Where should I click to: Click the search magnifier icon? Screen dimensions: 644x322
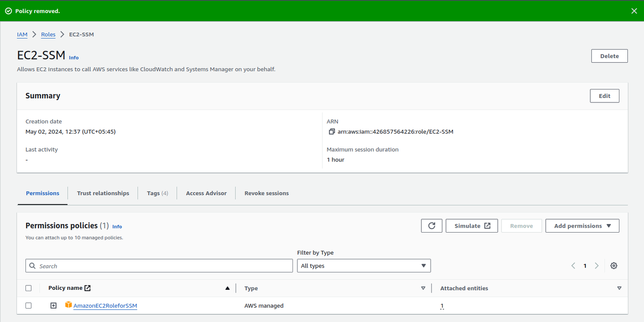click(33, 266)
